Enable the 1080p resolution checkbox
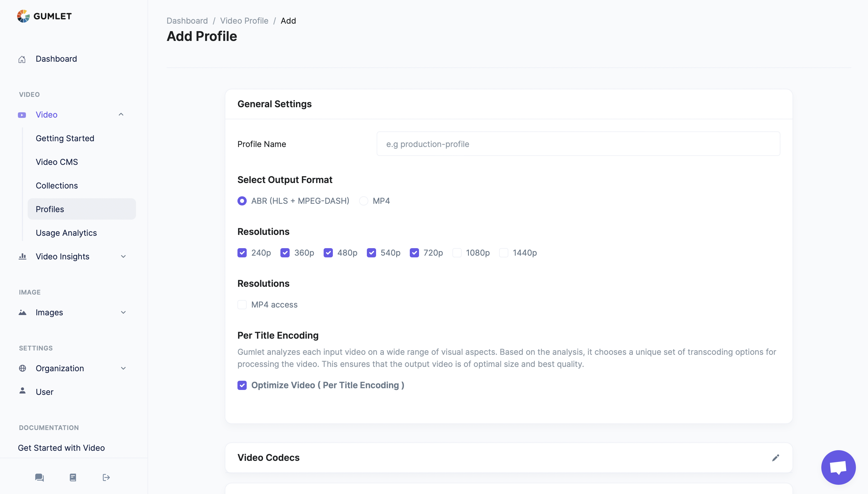Viewport: 868px width, 494px height. coord(457,253)
